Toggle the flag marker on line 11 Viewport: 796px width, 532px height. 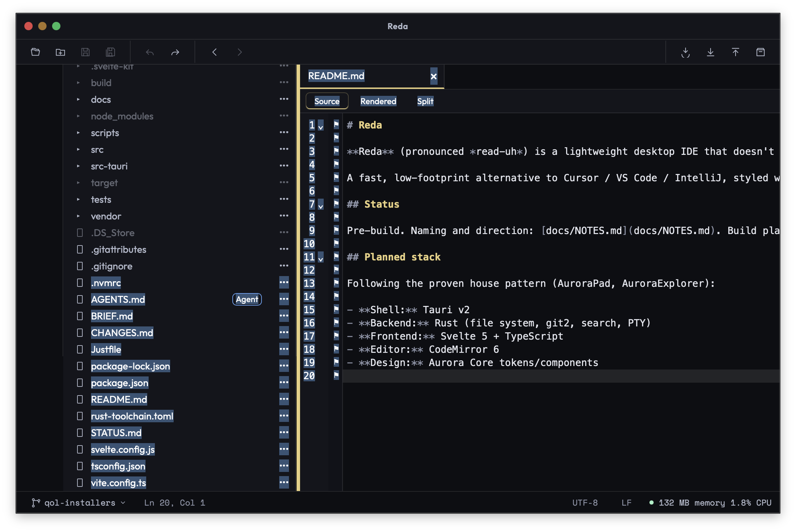coord(336,256)
